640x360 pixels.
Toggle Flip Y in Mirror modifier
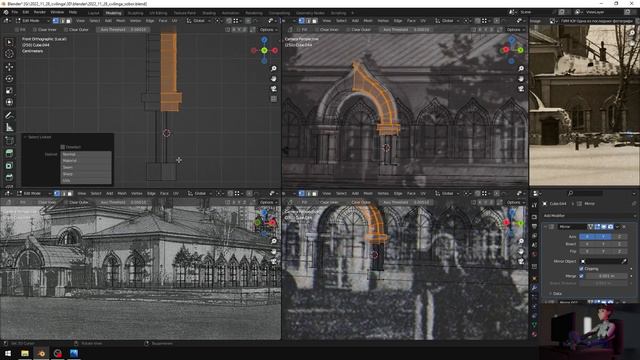click(x=603, y=251)
